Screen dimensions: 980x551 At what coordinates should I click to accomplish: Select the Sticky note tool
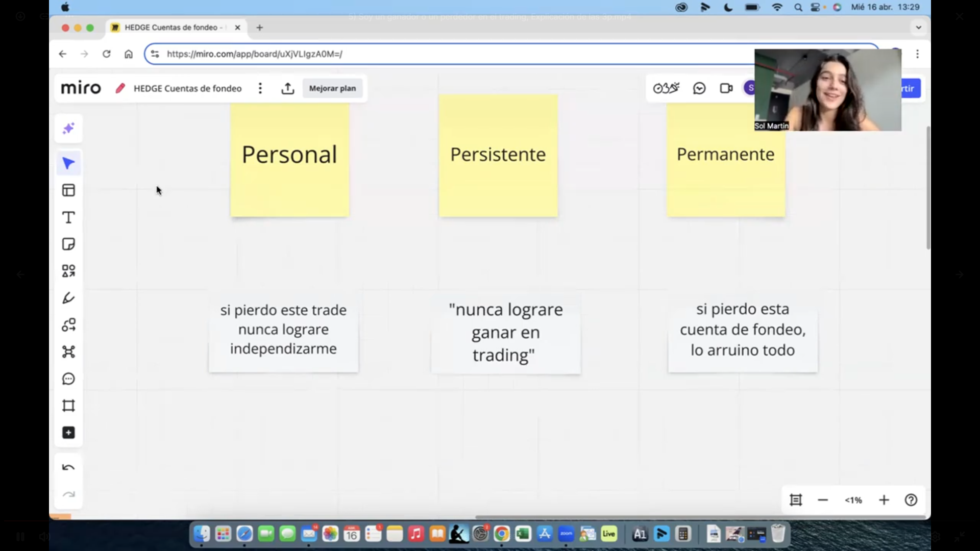(x=68, y=244)
